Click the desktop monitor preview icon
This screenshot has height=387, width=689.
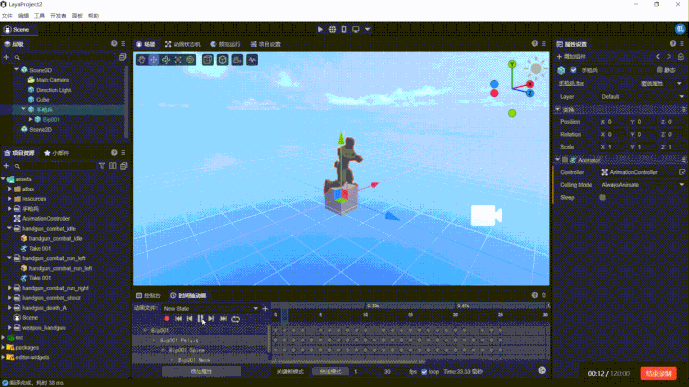(x=355, y=29)
